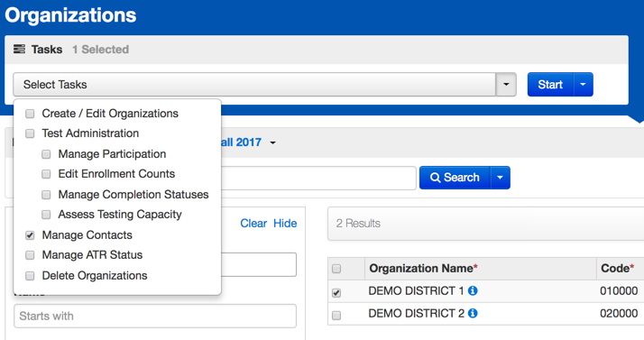Click the info icon beside DEMO DISTRICT 1
Viewport: 644px width, 340px height.
click(473, 290)
